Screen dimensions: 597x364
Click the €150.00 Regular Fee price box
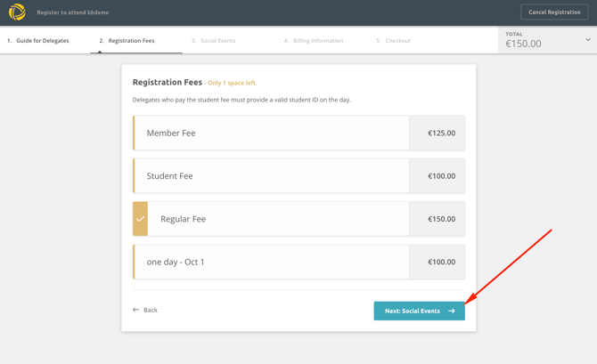(437, 219)
